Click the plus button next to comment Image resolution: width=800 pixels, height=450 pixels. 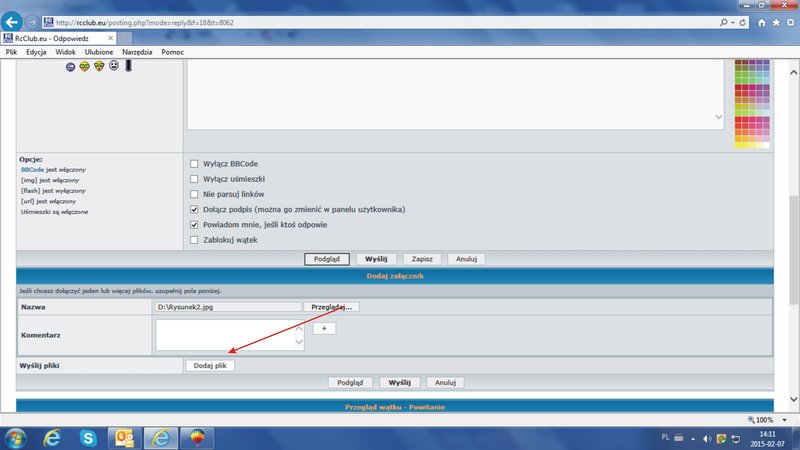(x=324, y=329)
